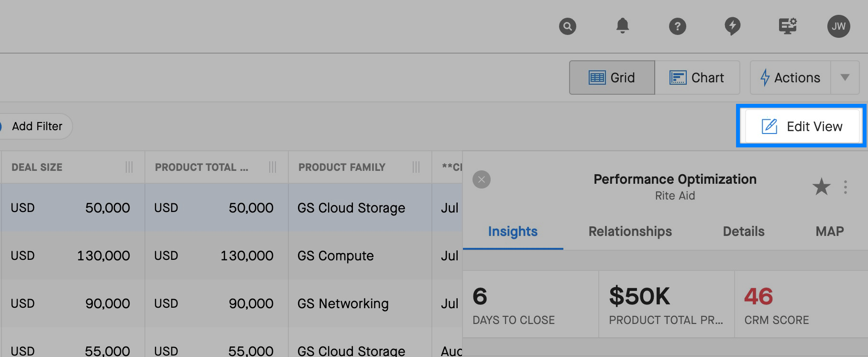Open the help question mark icon
This screenshot has height=357, width=868.
(677, 26)
